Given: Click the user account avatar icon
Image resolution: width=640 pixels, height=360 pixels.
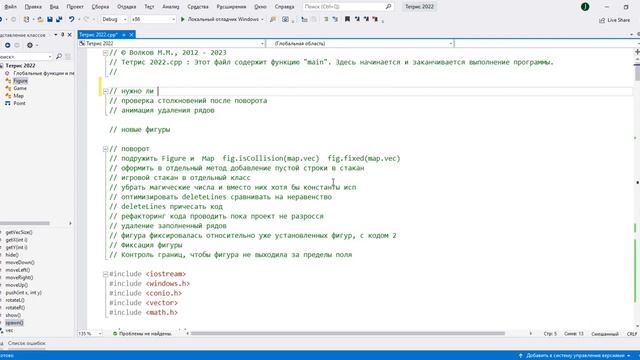Looking at the screenshot, I should tap(585, 7).
